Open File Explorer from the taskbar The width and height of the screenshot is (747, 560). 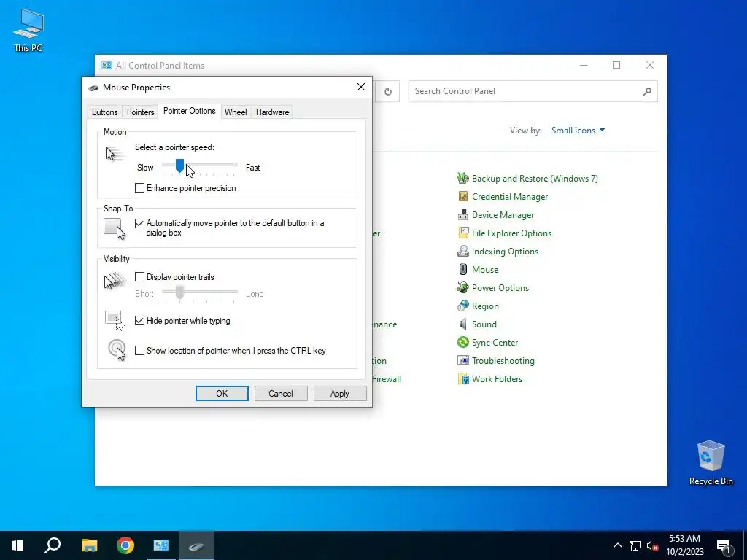89,545
